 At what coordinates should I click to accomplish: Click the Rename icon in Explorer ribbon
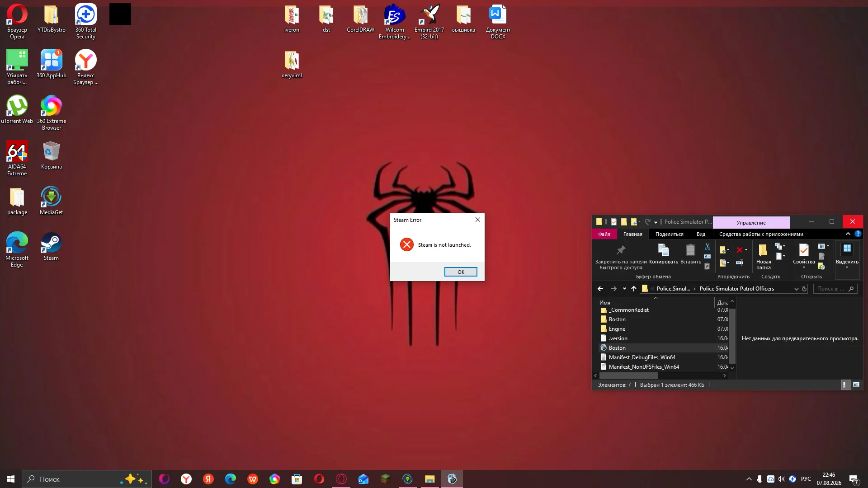(x=740, y=263)
